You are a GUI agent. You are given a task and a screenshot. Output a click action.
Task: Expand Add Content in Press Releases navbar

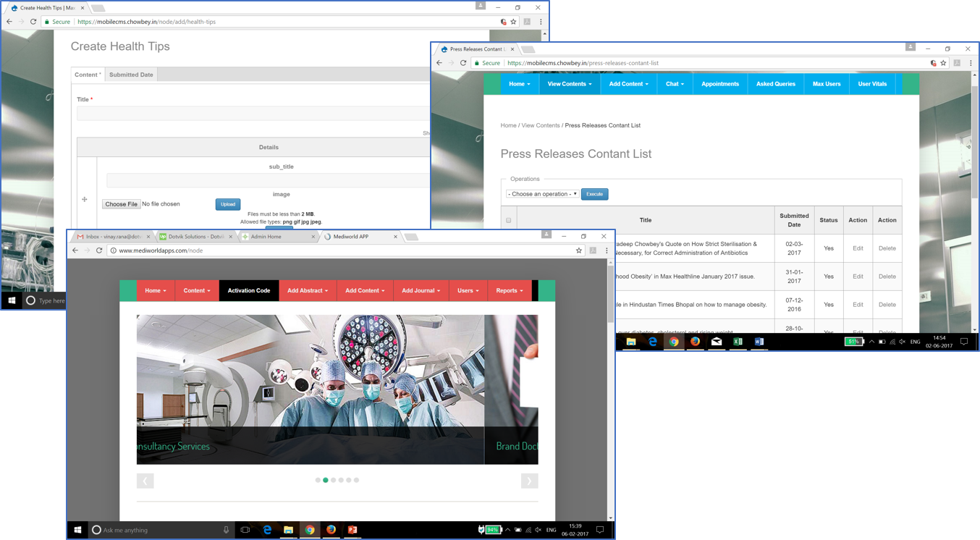629,84
